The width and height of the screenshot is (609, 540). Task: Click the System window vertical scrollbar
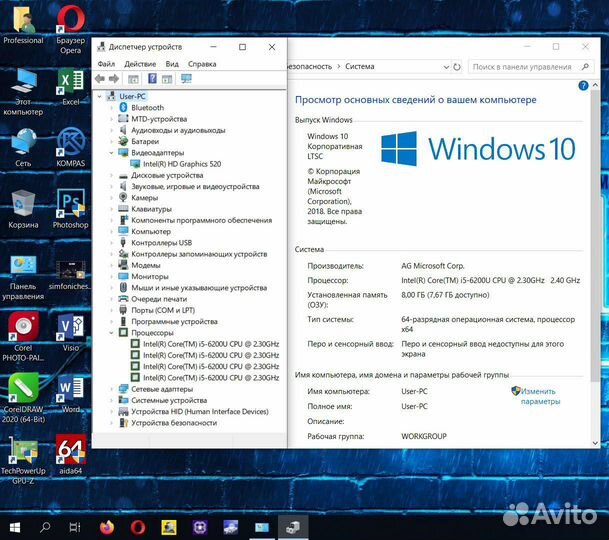(595, 235)
